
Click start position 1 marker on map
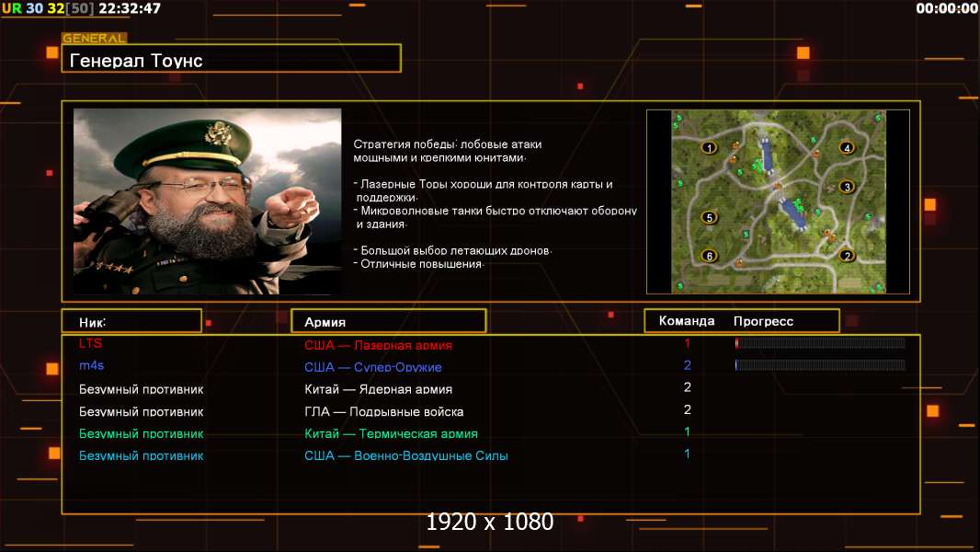pos(709,147)
